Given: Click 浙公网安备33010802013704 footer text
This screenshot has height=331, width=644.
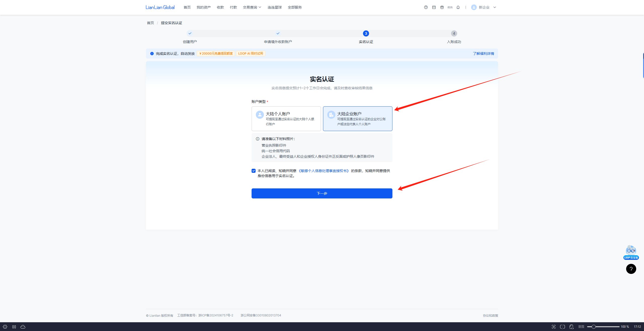Looking at the screenshot, I should point(261,315).
